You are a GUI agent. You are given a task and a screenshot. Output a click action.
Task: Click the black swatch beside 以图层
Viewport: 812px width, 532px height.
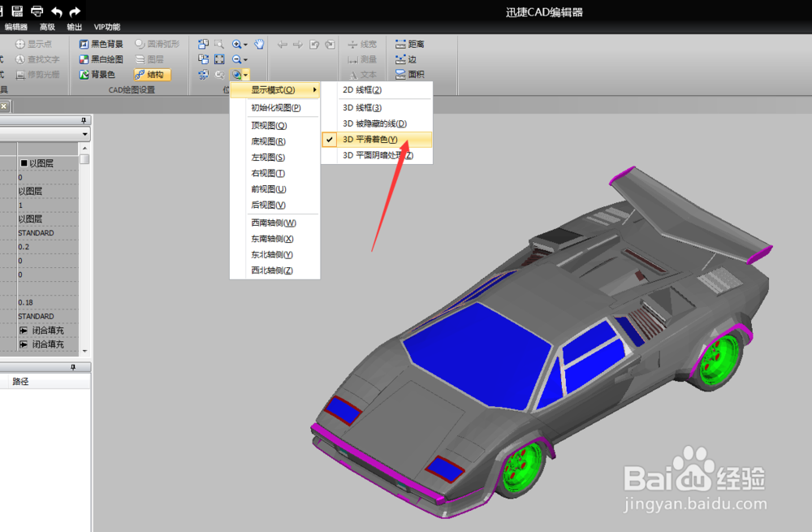(24, 163)
